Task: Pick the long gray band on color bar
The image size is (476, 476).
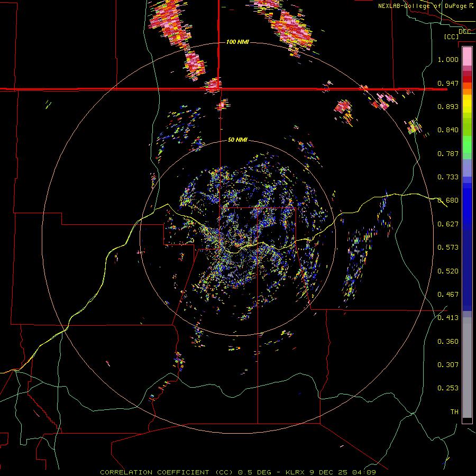Action: pos(467,368)
